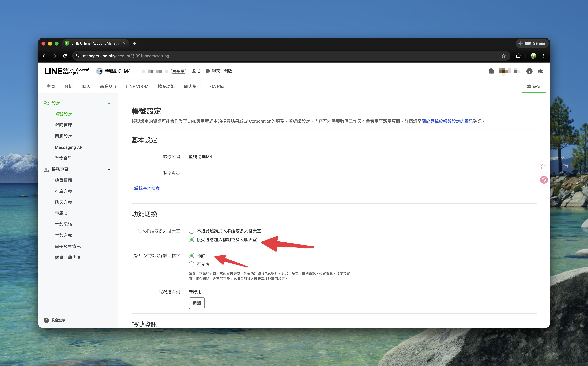588x366 pixels.
Task: Open the Chrome extensions puzzle icon
Action: coord(518,56)
